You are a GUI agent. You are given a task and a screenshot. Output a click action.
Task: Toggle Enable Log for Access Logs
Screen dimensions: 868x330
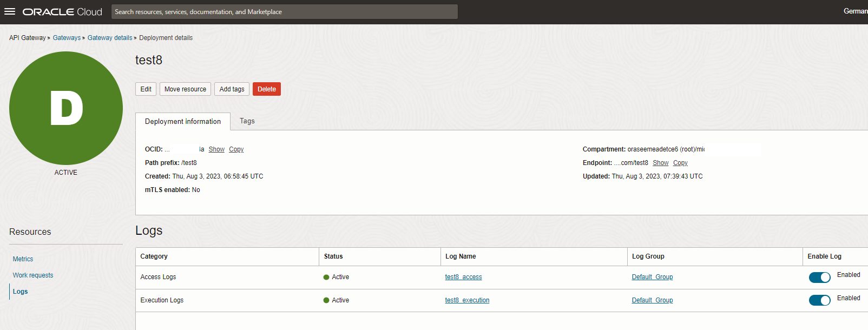coord(820,278)
